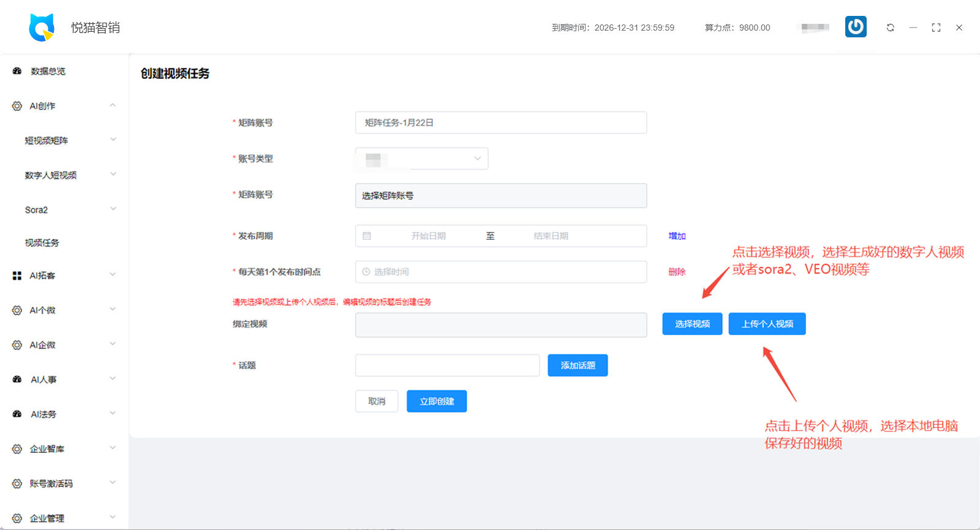Click the blue power icon in header
This screenshot has width=980, height=530.
(x=856, y=27)
